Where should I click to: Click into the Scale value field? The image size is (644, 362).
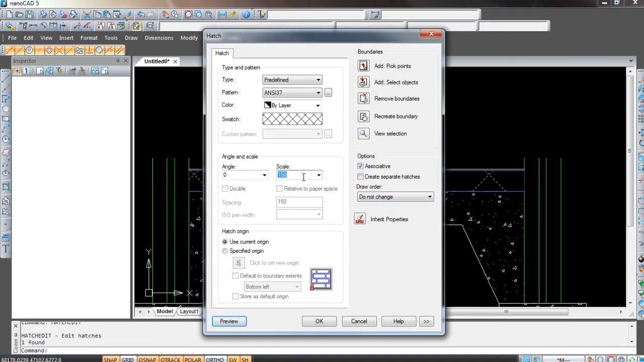[x=296, y=175]
